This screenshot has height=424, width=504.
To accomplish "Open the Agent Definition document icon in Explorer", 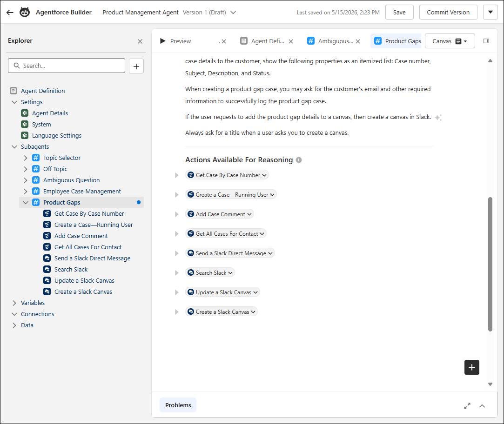I will click(x=13, y=91).
